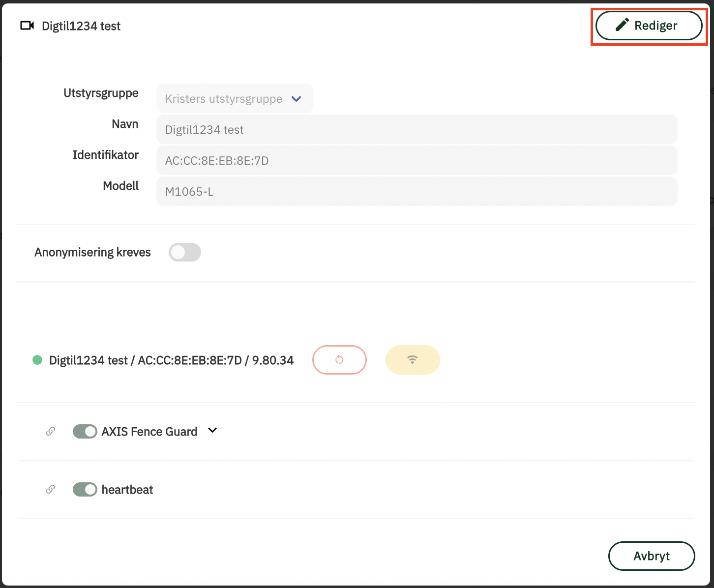Image resolution: width=714 pixels, height=588 pixels.
Task: Click the link icon beside AXIS Fence Guard
Action: tap(50, 431)
